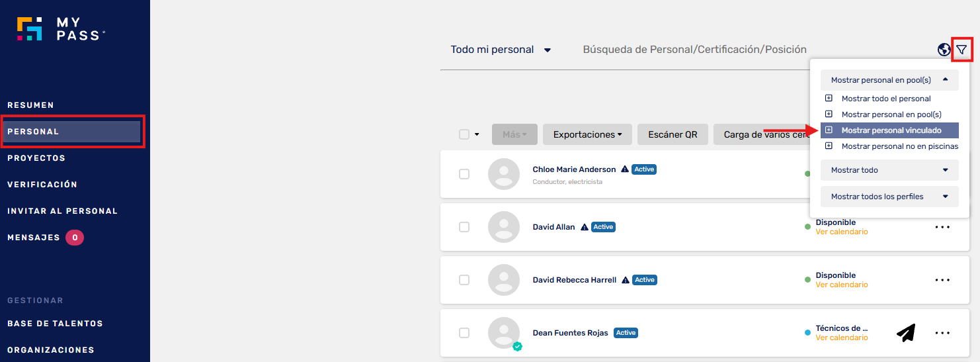
Task: Toggle the select-all checkbox above the list
Action: coord(464,134)
